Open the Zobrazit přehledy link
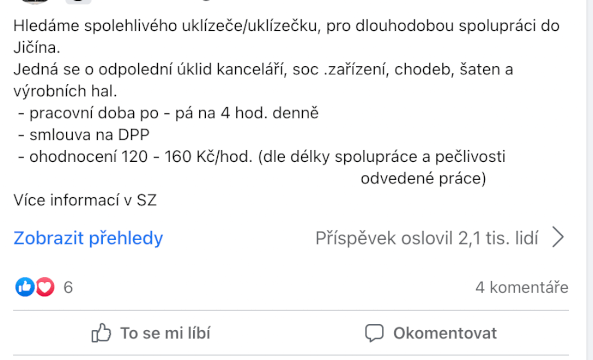Image resolution: width=593 pixels, height=360 pixels. [x=88, y=238]
